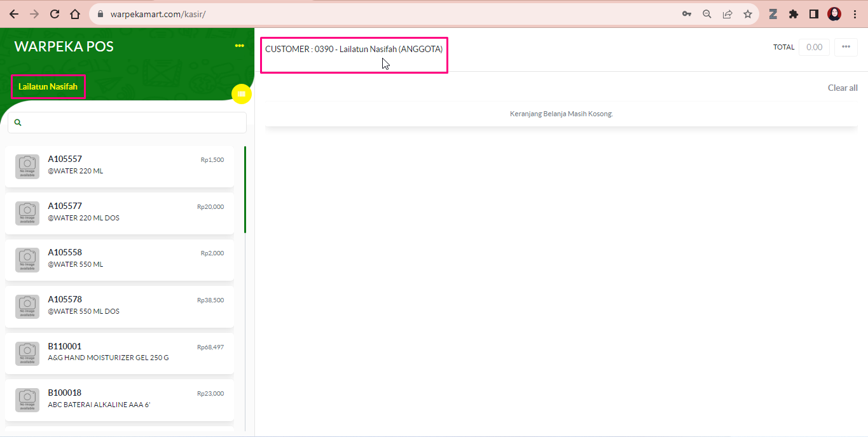Open saved passwords key icon

[687, 14]
